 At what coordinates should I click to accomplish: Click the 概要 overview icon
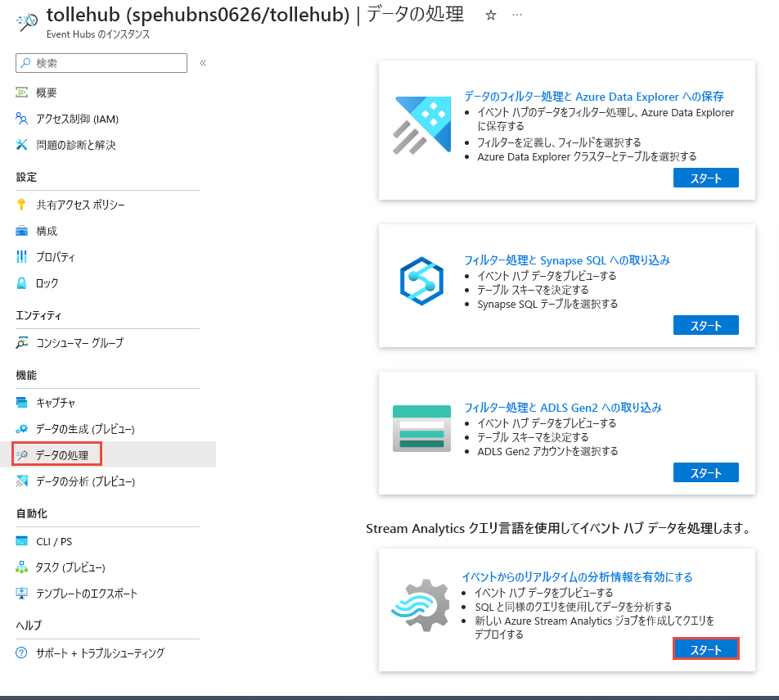21,92
